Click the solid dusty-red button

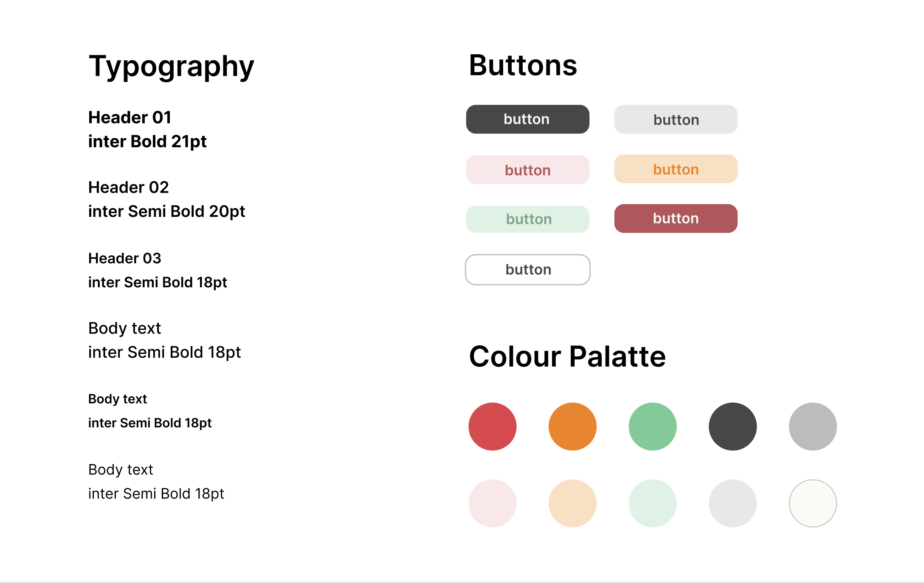(676, 219)
